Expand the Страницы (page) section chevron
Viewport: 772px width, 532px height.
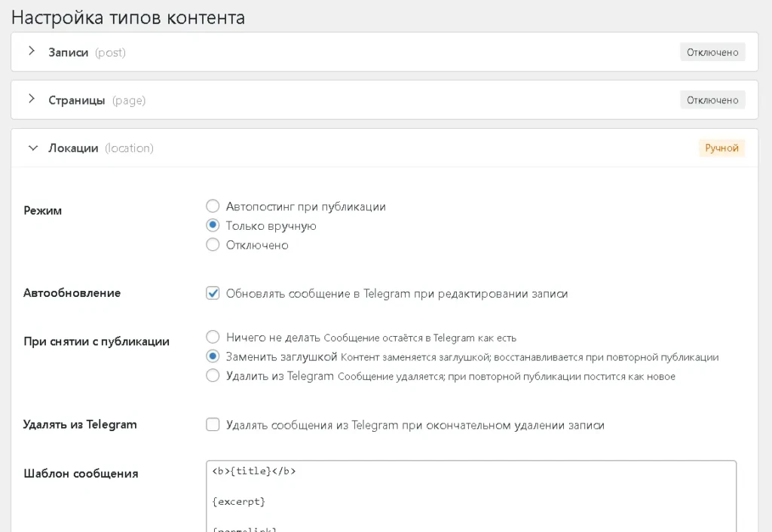point(32,99)
